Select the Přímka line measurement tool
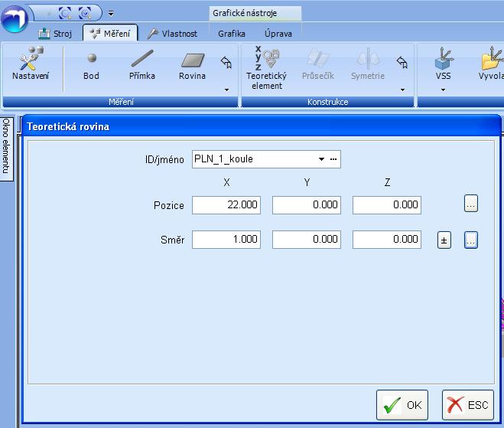Image resolution: width=504 pixels, height=428 pixels. point(142,65)
